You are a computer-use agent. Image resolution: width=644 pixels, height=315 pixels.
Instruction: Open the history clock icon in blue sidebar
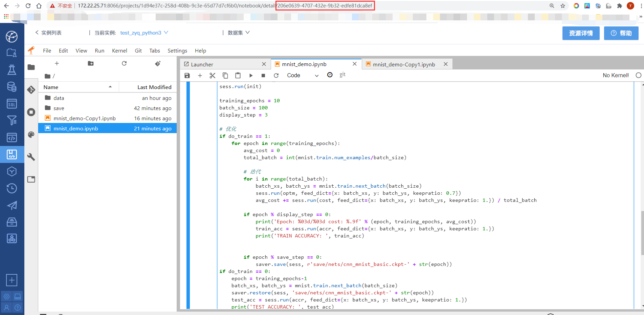12,188
